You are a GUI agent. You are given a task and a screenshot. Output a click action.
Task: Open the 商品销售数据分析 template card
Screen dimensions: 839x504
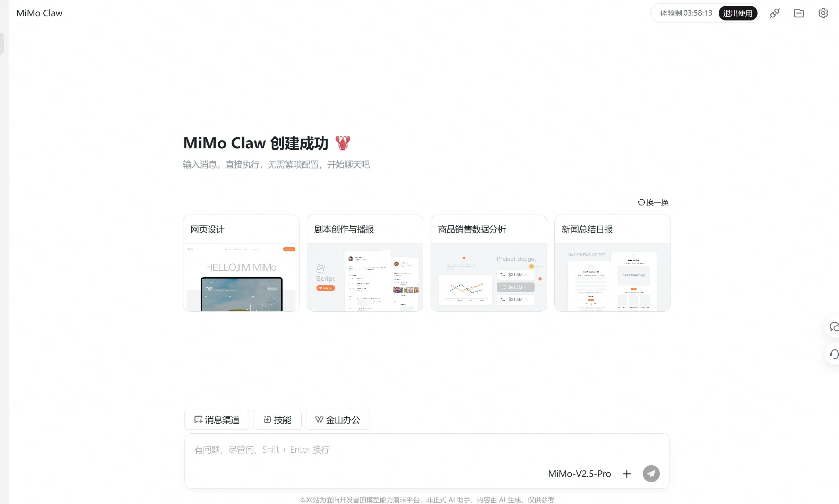pyautogui.click(x=488, y=263)
